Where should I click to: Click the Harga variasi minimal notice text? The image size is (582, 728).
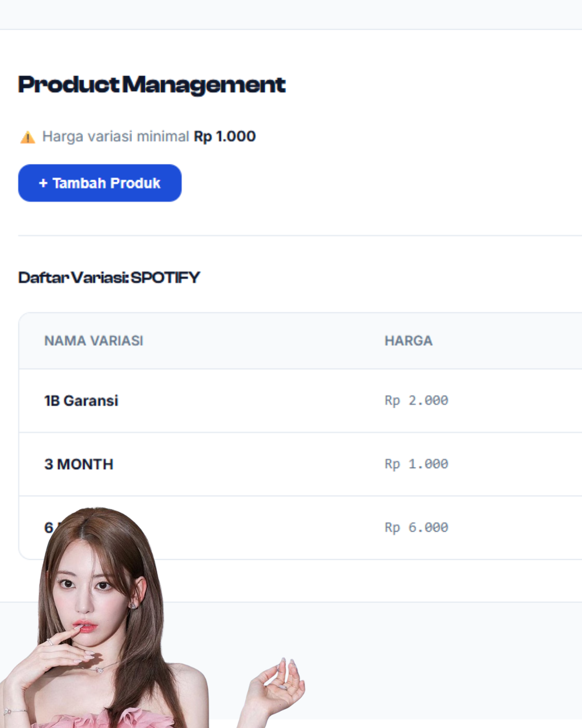pos(149,136)
